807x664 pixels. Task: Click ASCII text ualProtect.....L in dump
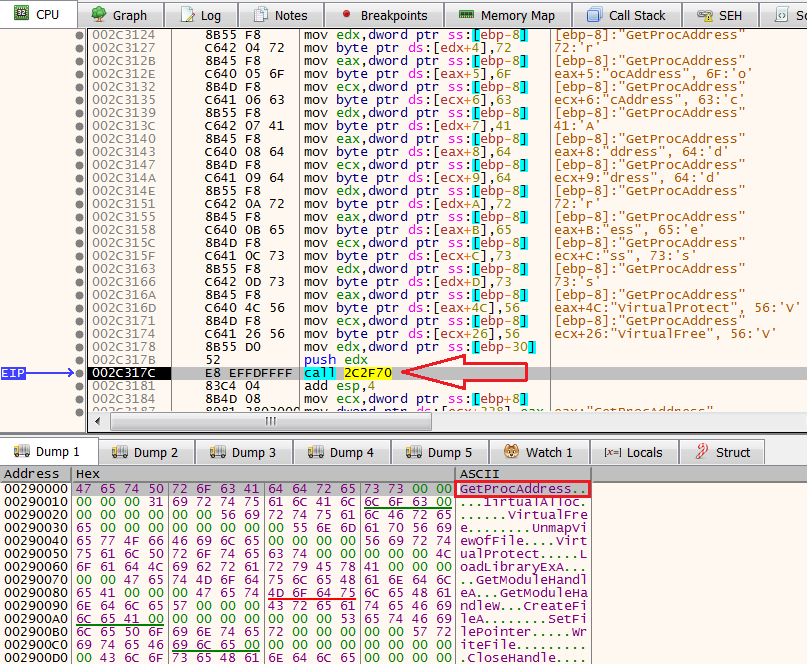click(x=523, y=554)
